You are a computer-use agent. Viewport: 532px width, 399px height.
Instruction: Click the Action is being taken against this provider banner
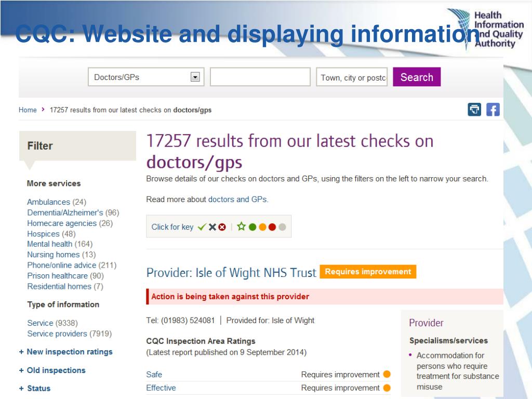[x=325, y=297]
